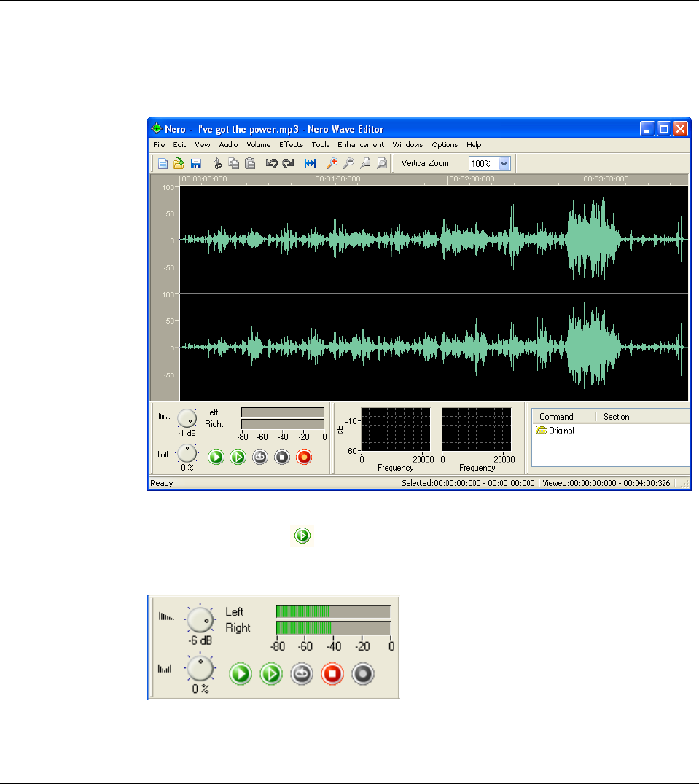Click the volume knob showing -6 dB
Screen dimensions: 699x784
click(200, 619)
